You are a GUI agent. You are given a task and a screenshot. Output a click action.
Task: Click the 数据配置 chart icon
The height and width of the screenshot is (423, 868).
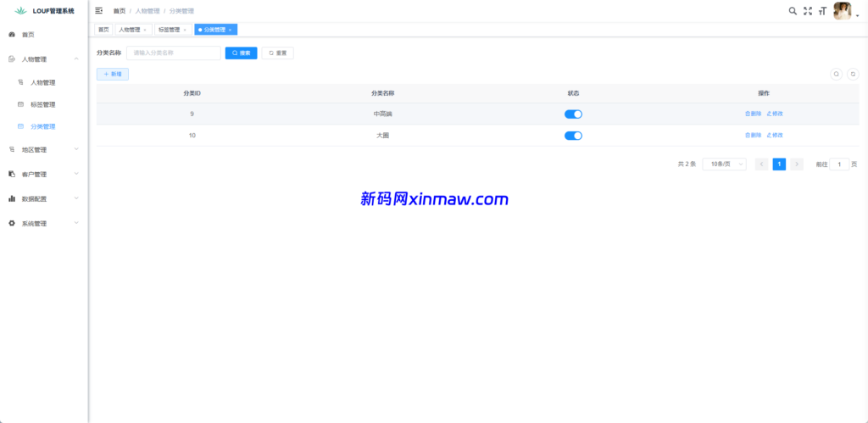12,198
